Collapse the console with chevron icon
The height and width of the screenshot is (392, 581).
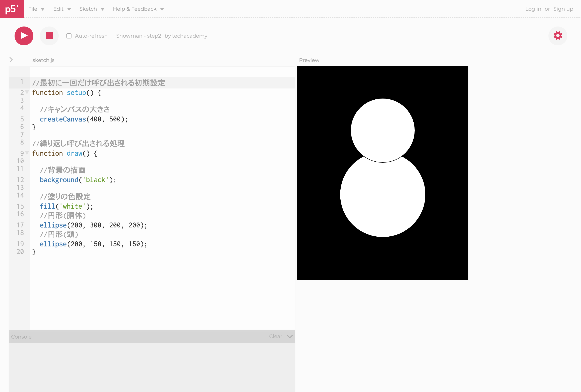290,336
